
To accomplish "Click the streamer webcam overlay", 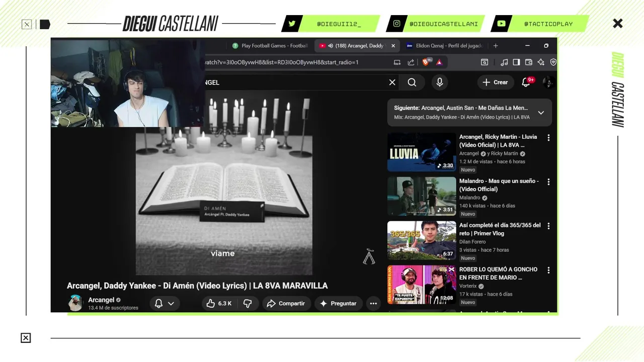I will 127,83.
